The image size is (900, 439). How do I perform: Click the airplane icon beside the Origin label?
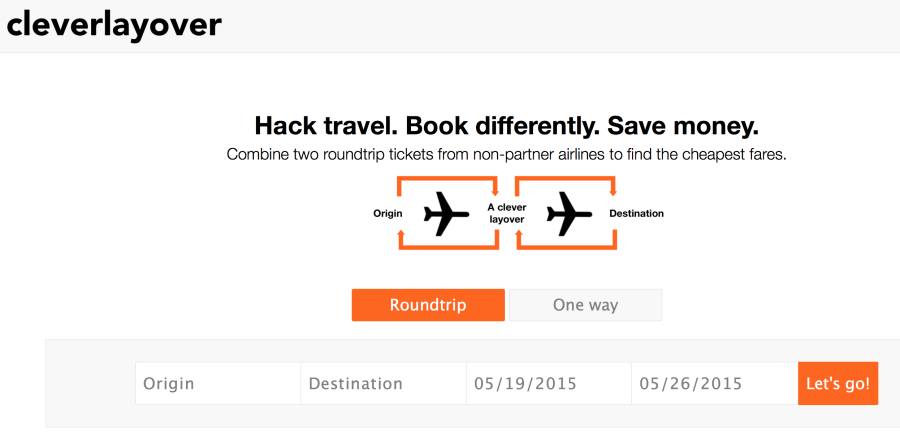pyautogui.click(x=446, y=213)
